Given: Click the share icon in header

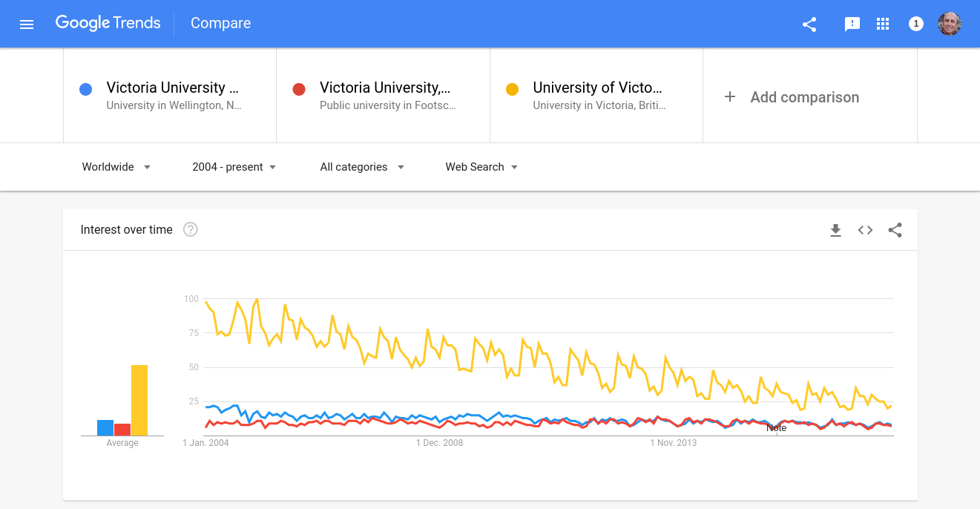Looking at the screenshot, I should click(x=809, y=24).
